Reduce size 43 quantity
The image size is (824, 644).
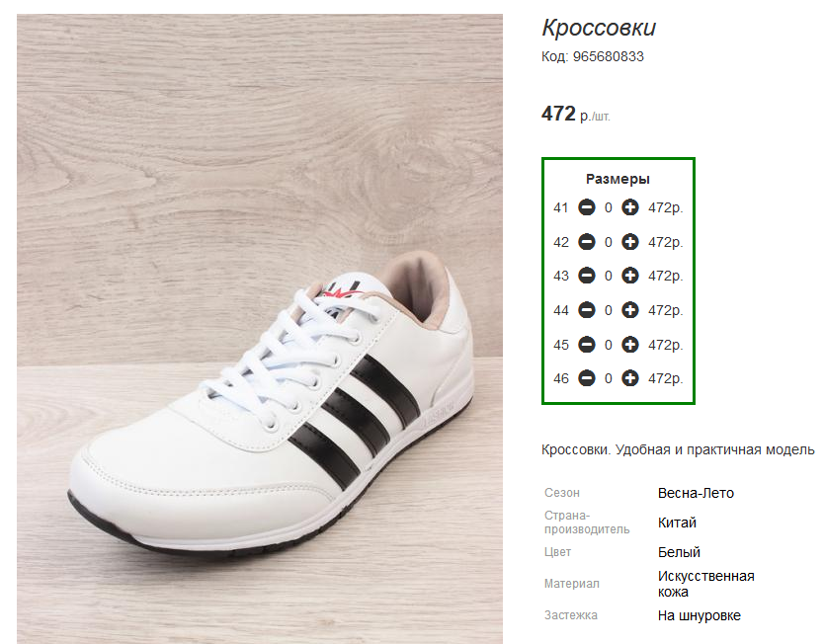pyautogui.click(x=587, y=276)
